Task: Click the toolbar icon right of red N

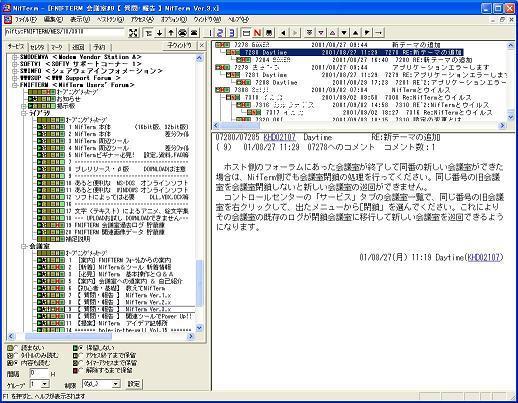Action: click(x=269, y=33)
